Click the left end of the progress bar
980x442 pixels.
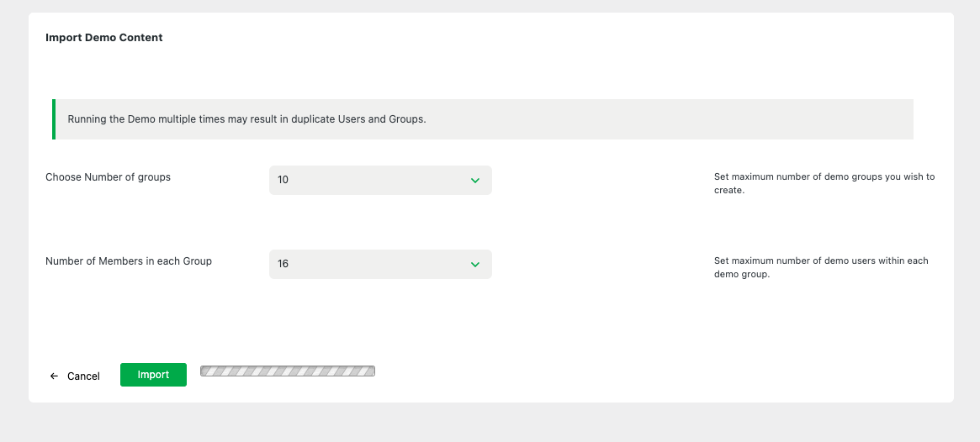(205, 371)
